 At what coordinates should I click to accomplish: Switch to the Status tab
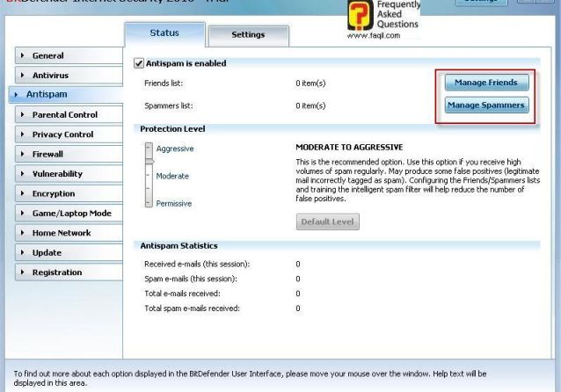click(x=164, y=33)
